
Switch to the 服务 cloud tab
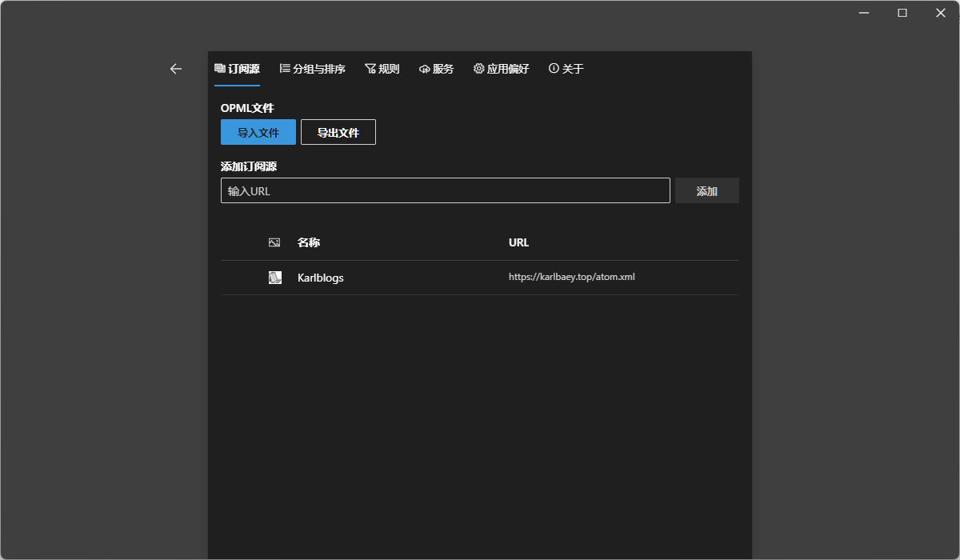[436, 69]
